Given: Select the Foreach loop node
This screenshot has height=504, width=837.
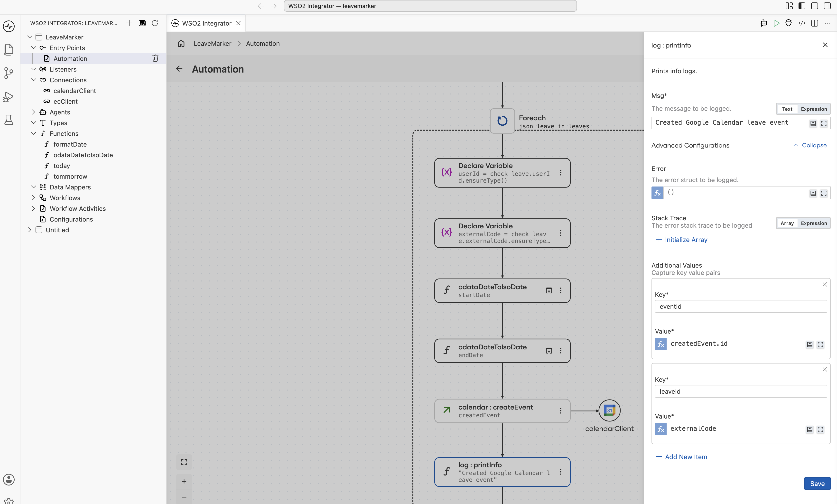Looking at the screenshot, I should click(x=502, y=121).
